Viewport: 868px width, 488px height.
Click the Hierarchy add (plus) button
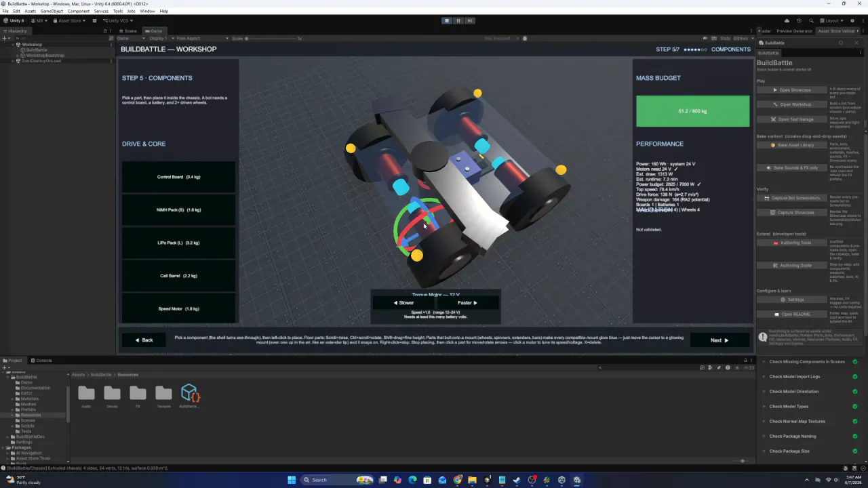(x=5, y=38)
